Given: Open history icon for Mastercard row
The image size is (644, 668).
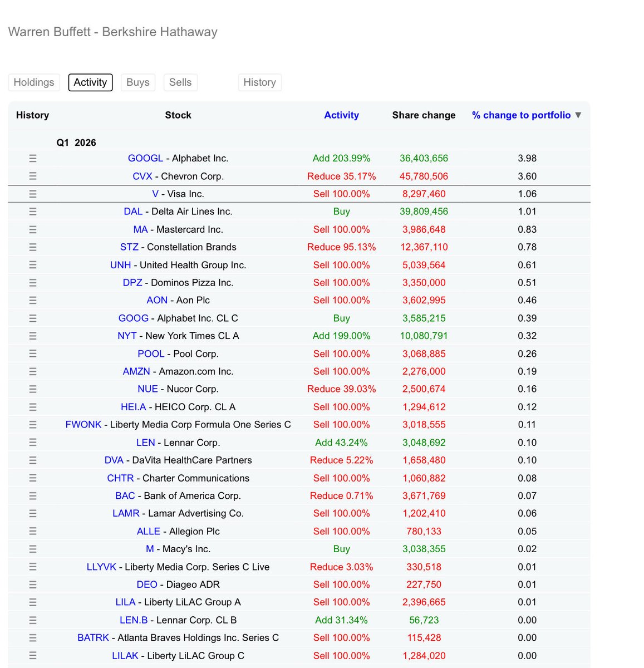Looking at the screenshot, I should click(x=33, y=229).
